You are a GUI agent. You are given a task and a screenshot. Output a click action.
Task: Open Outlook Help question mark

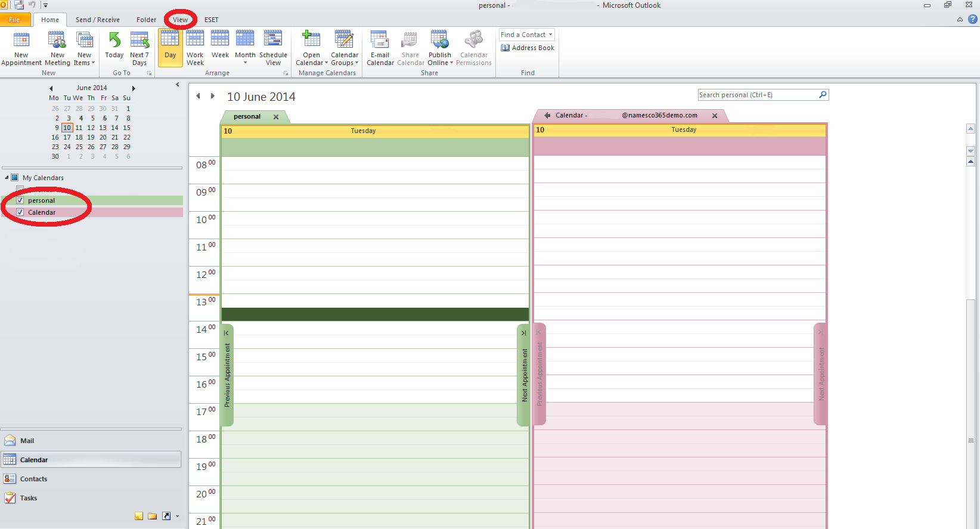[973, 19]
